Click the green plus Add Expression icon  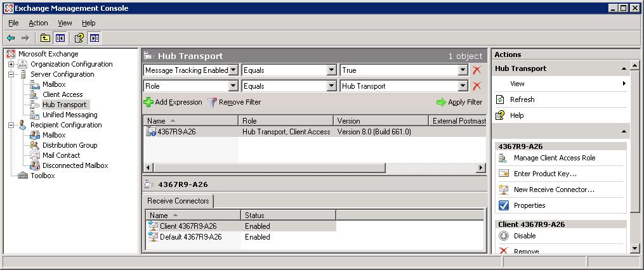(148, 102)
